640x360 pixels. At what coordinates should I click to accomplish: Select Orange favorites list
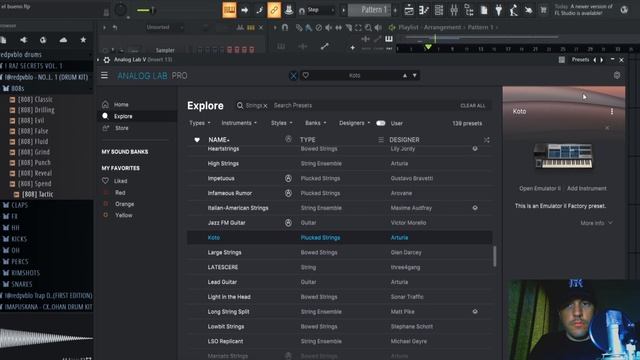(x=124, y=204)
